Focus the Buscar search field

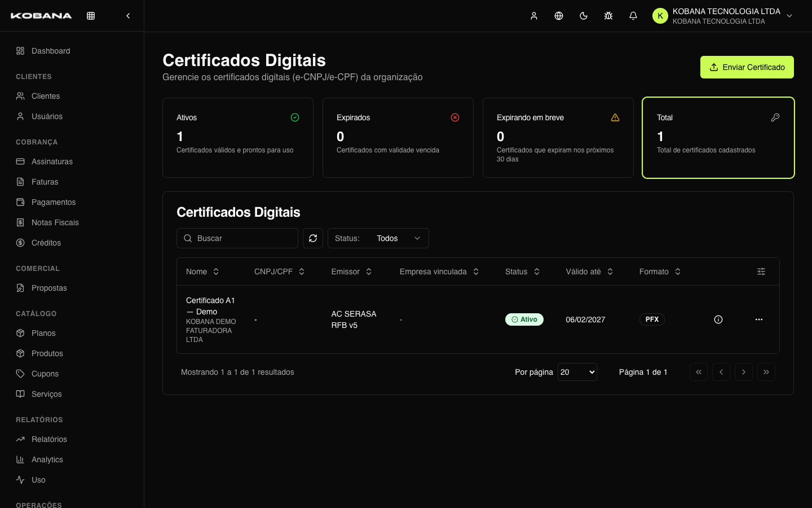tap(237, 238)
